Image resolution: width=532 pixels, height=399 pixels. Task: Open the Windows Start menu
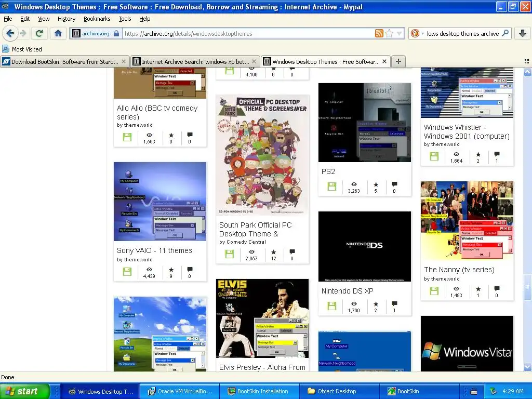pyautogui.click(x=25, y=391)
